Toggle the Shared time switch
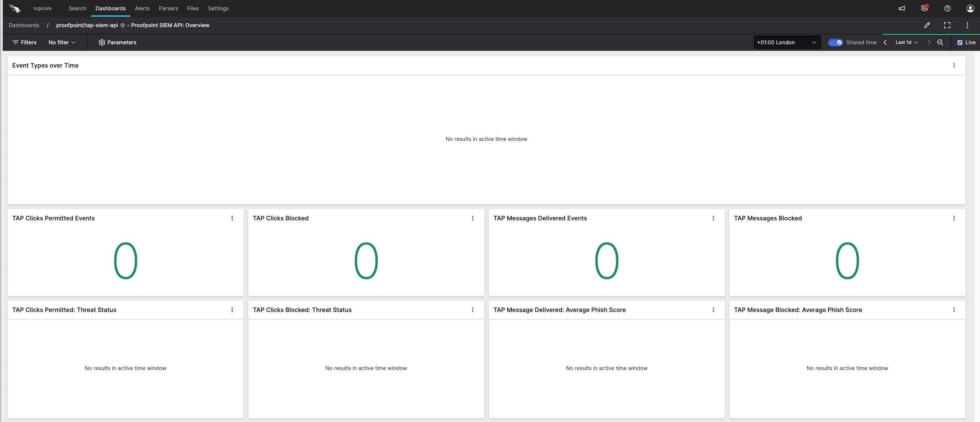Viewport: 980px width, 422px height. [x=835, y=42]
